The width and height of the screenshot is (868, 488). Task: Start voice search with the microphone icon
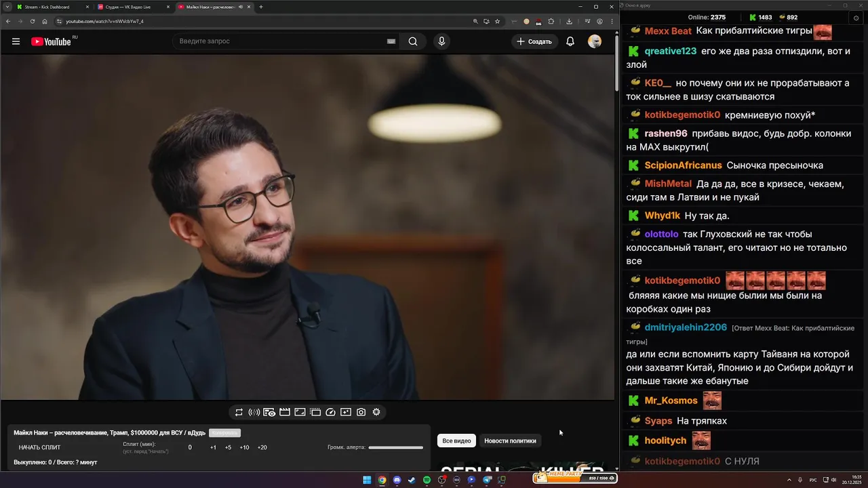pyautogui.click(x=441, y=41)
